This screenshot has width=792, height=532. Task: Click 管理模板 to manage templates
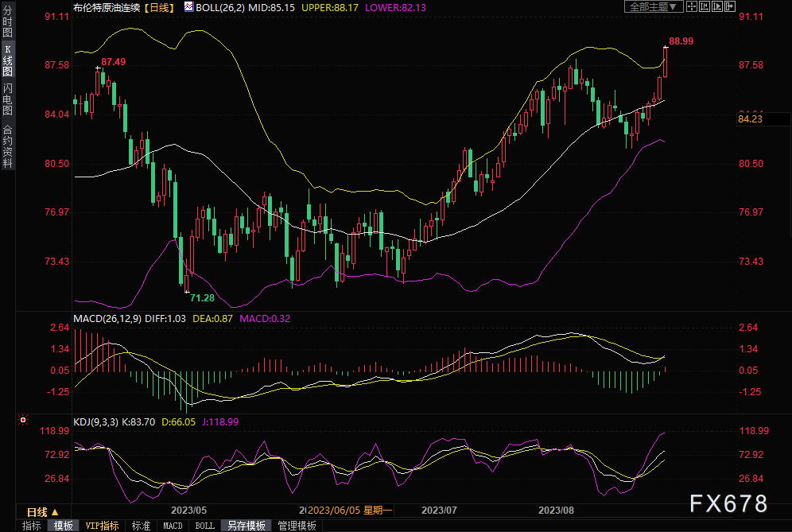(296, 526)
